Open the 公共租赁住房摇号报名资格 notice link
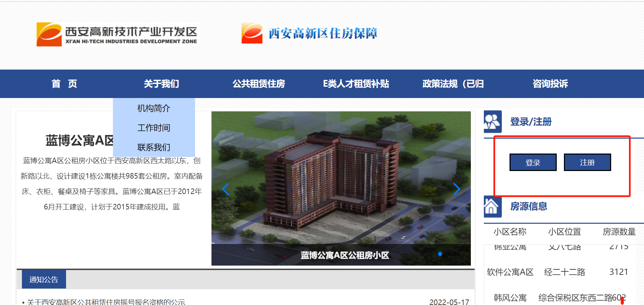The height and width of the screenshot is (305, 644). pyautogui.click(x=106, y=302)
